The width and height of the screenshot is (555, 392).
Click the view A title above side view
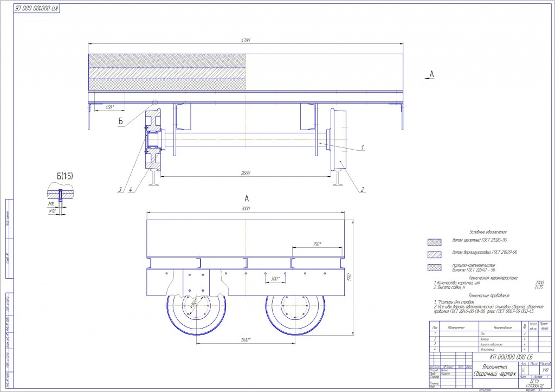pyautogui.click(x=247, y=198)
